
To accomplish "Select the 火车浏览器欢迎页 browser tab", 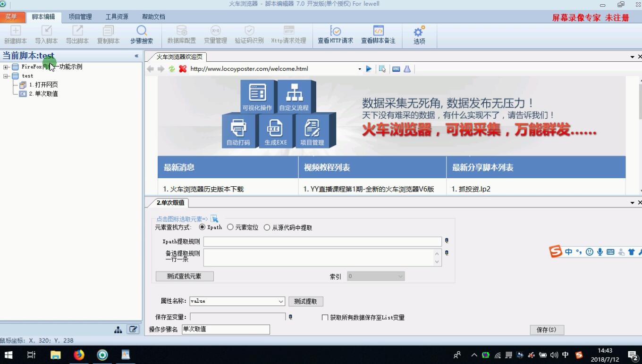I will (x=179, y=57).
